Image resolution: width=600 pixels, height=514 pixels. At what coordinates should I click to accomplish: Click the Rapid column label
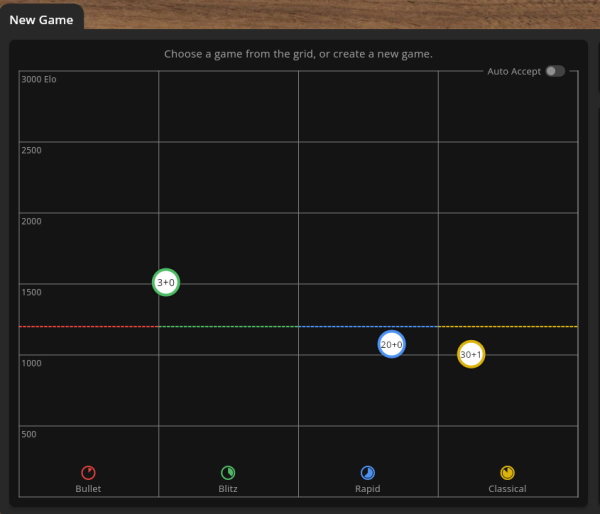368,489
